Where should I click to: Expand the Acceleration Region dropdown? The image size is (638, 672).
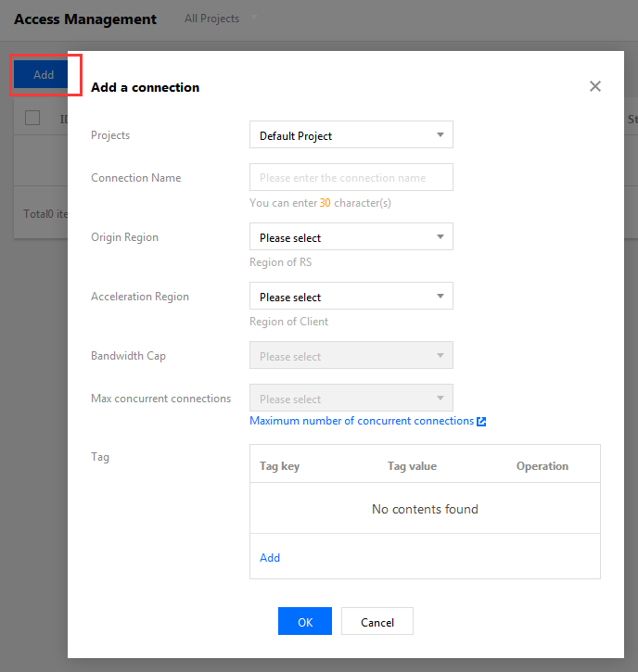[x=351, y=297]
